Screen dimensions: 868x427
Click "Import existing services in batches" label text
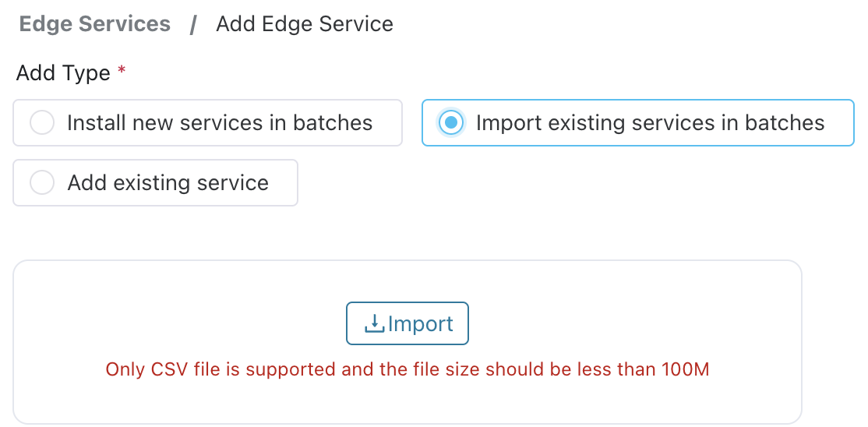[650, 123]
